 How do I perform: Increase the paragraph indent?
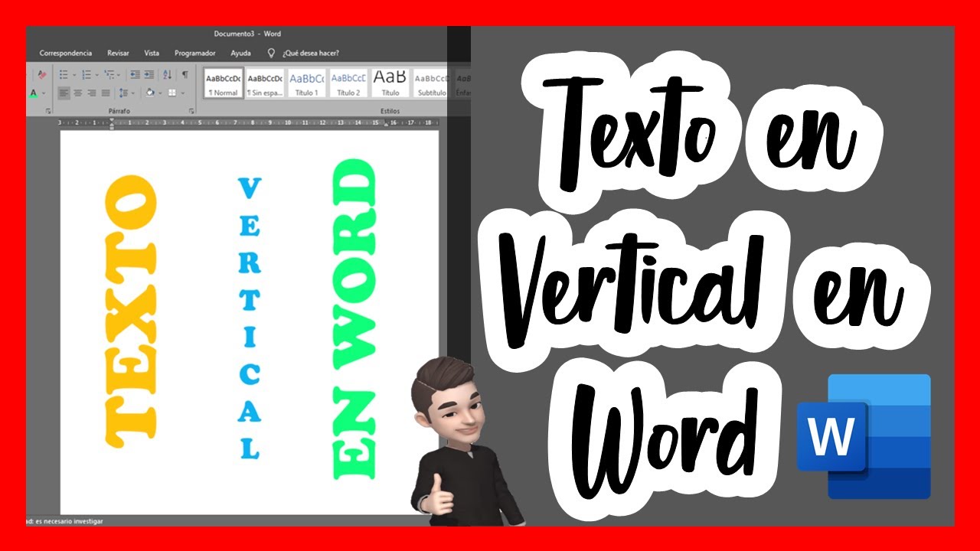pyautogui.click(x=150, y=75)
